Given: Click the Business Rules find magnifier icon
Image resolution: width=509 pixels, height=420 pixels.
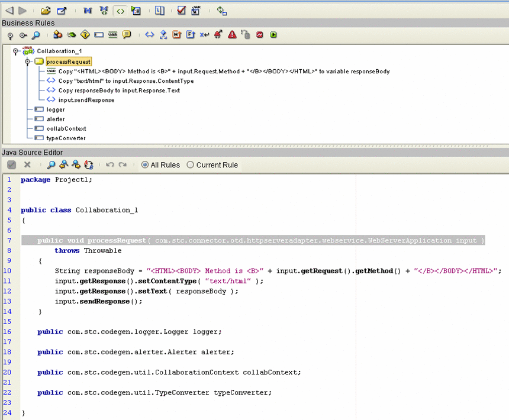Looking at the screenshot, I should coord(36,35).
